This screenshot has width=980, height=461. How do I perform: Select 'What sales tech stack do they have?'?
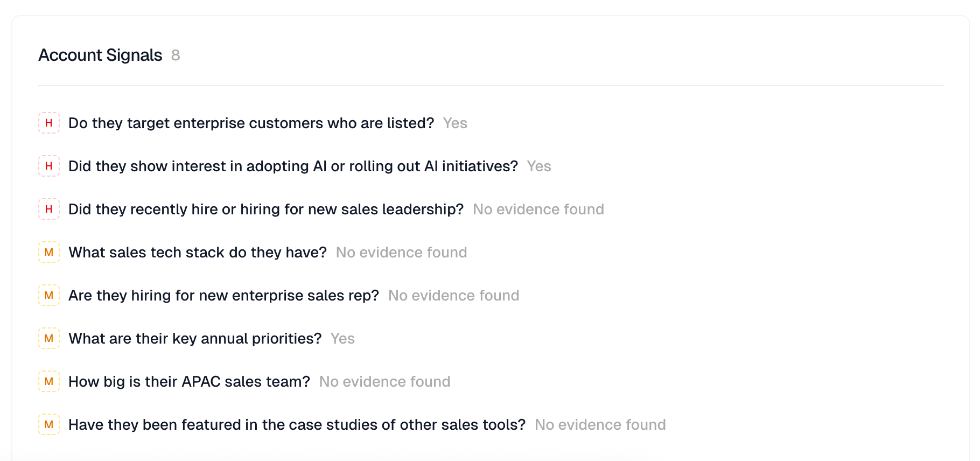[198, 253]
